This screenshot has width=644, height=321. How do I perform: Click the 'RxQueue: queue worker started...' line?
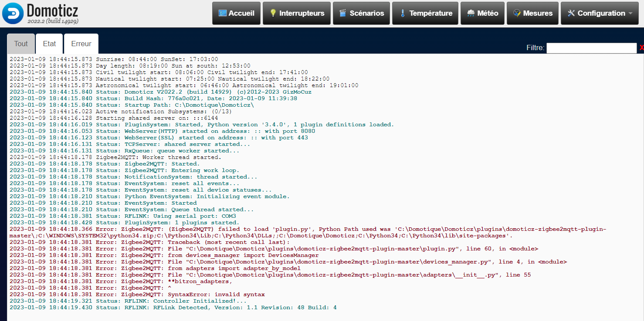coord(124,151)
